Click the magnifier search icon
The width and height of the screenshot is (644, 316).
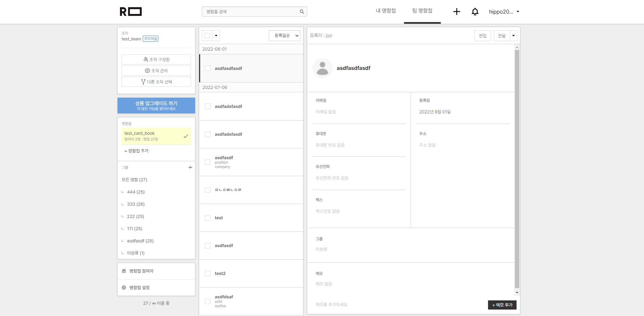coord(302,12)
